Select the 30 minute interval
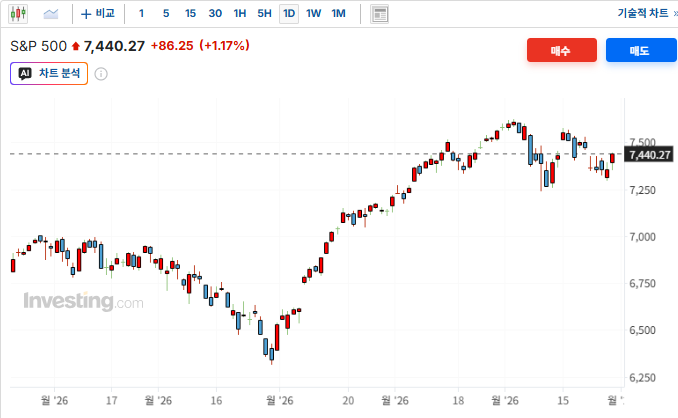The width and height of the screenshot is (678, 418). pos(215,14)
